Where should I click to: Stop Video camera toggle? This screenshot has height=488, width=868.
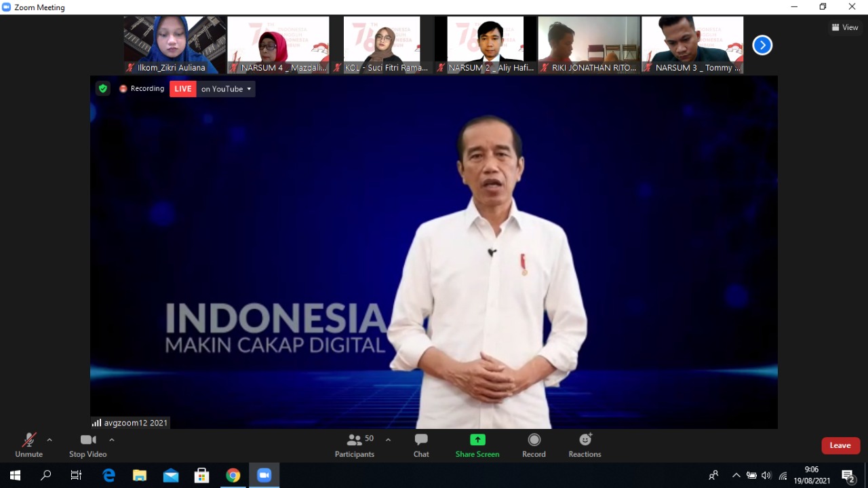[87, 445]
